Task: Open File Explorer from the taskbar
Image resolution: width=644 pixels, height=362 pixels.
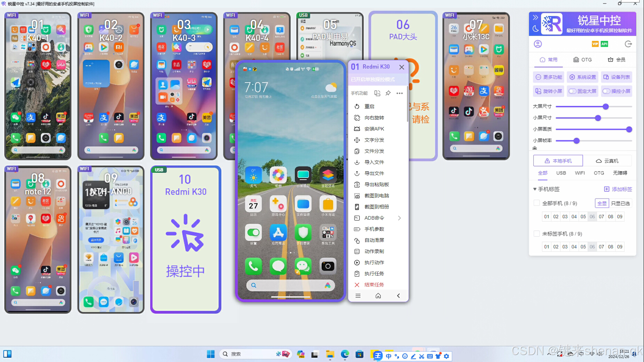Action: [x=330, y=354]
